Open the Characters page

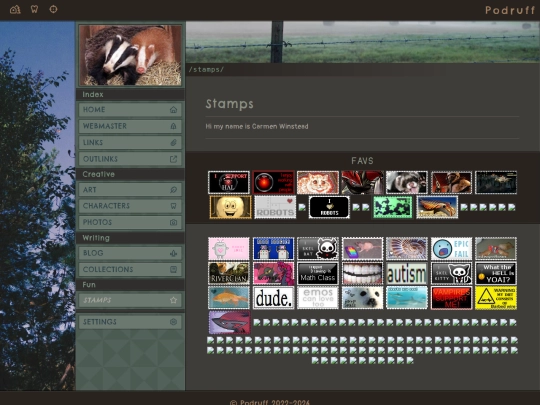130,206
